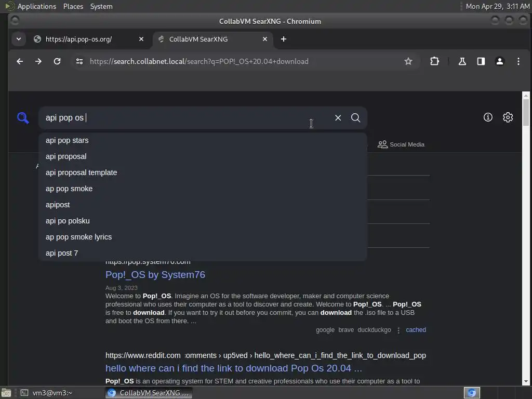Screen dimensions: 532x399
Task: Open Chrome Labs flask icon
Action: 462,61
